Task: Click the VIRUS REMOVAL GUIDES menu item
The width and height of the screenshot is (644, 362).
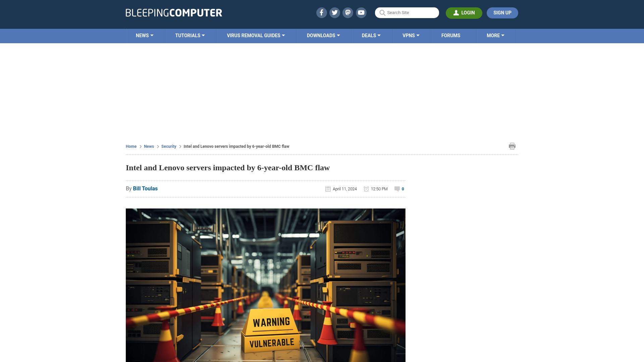Action: tap(256, 35)
